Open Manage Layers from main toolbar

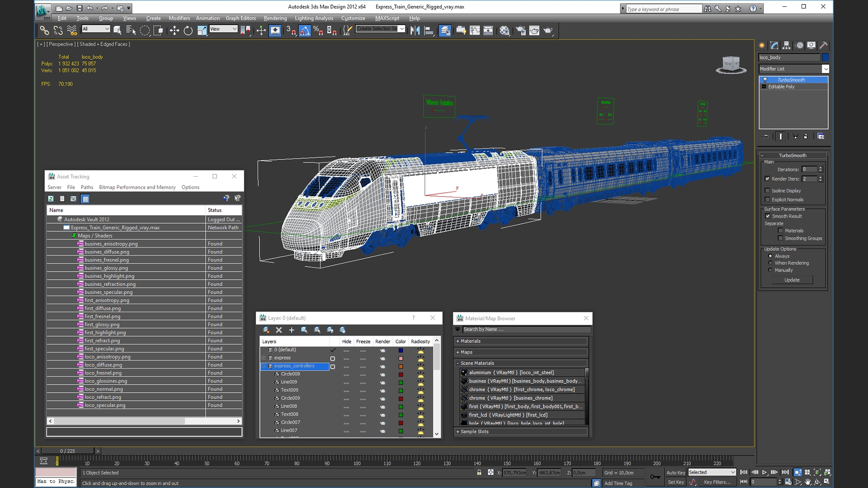coord(445,30)
